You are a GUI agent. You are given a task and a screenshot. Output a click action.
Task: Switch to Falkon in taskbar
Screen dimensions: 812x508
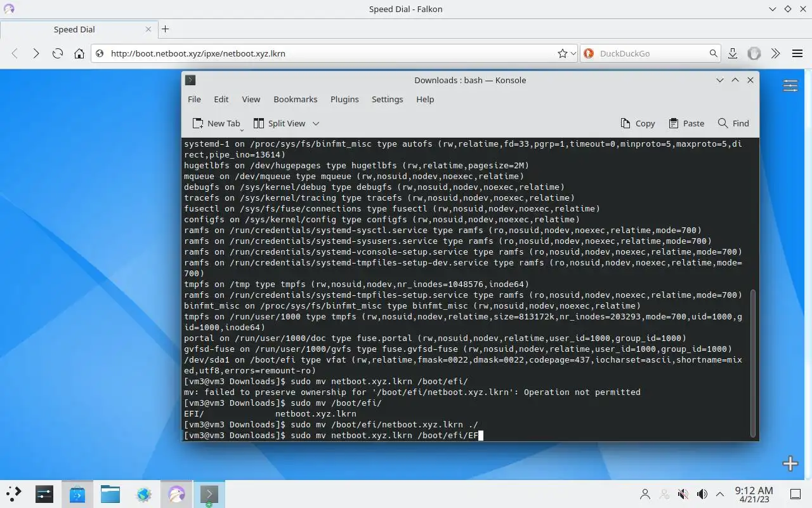tap(176, 494)
